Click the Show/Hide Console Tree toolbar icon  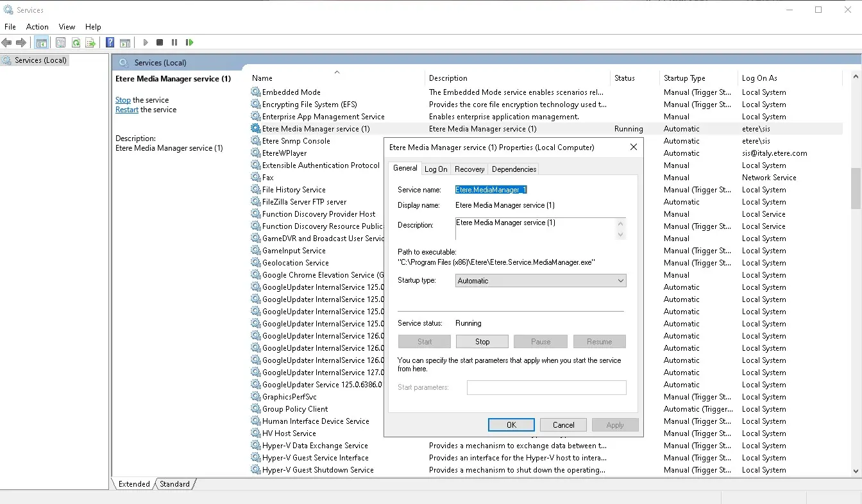(42, 42)
